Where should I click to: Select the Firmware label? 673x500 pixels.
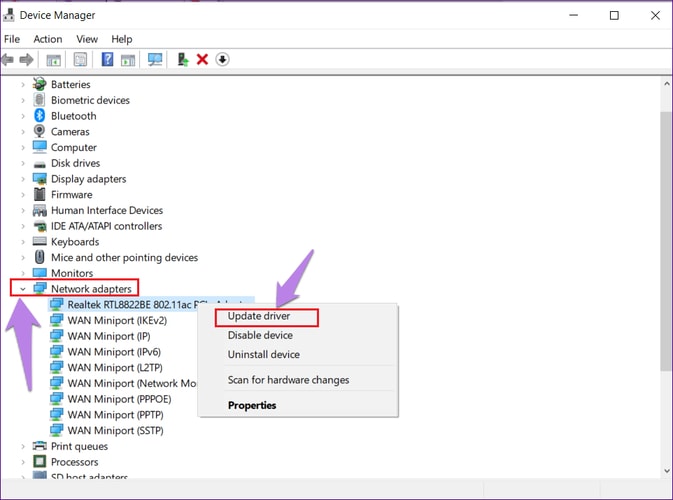click(x=72, y=194)
